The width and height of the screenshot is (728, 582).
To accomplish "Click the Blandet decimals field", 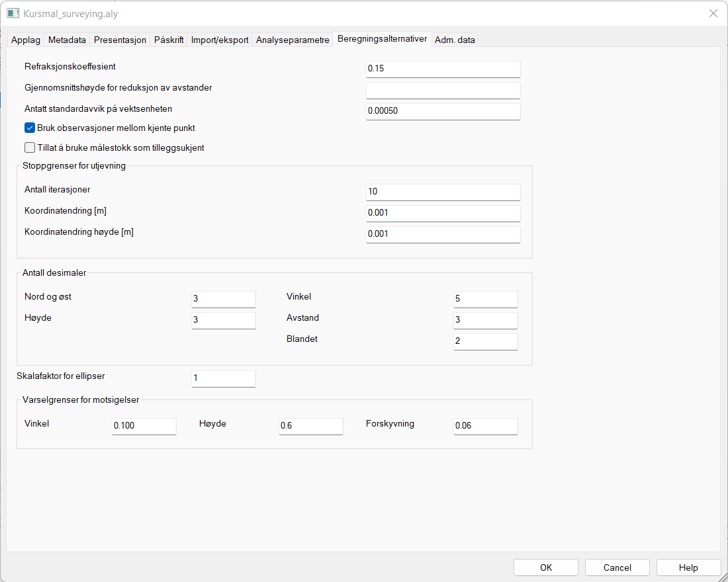I will coord(485,341).
